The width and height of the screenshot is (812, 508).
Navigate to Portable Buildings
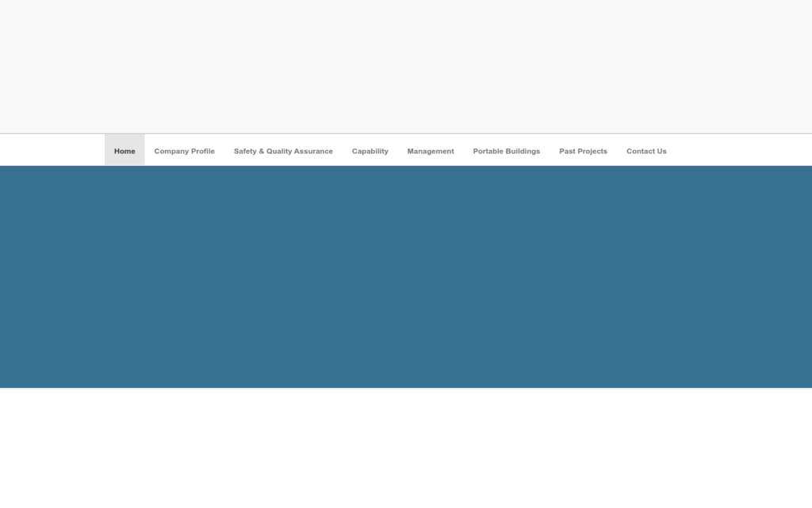506,151
